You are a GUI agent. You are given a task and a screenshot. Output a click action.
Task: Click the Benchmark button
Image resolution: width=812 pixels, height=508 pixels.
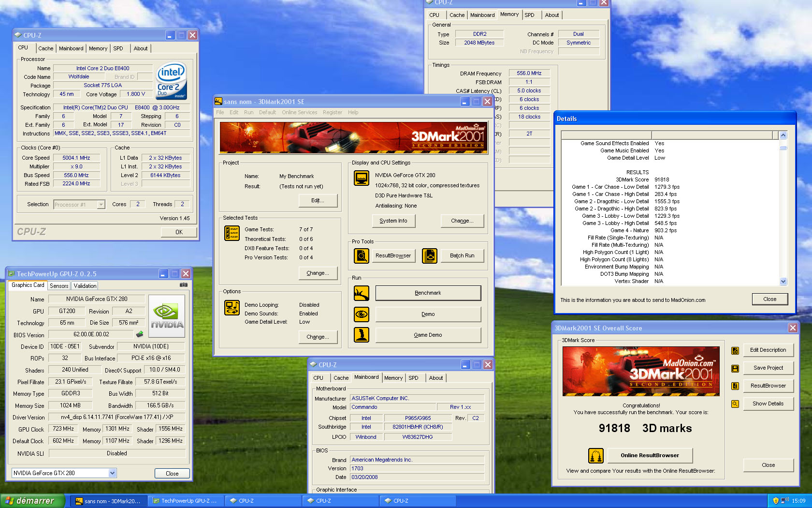click(x=428, y=293)
